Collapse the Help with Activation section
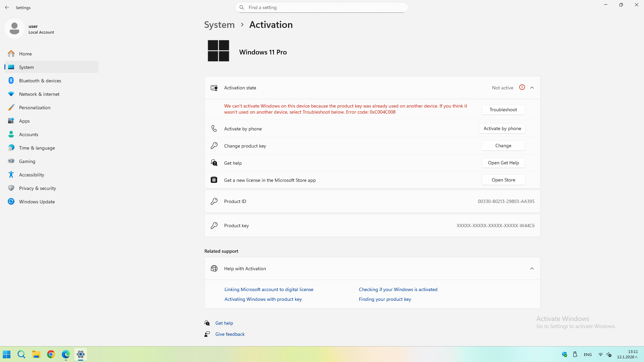 coord(532,269)
